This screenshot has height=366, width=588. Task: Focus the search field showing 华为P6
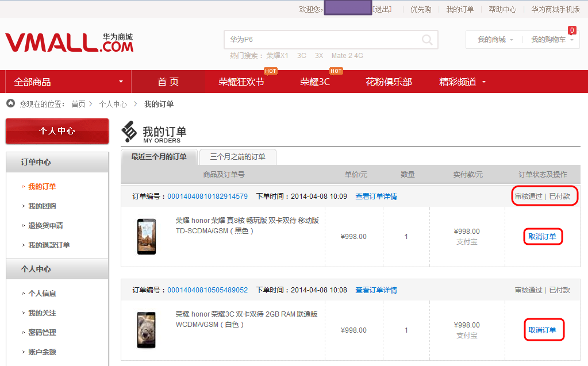pos(331,40)
